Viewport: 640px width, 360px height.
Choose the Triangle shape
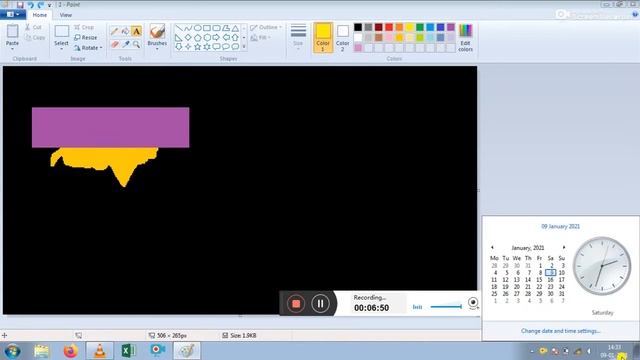click(236, 28)
